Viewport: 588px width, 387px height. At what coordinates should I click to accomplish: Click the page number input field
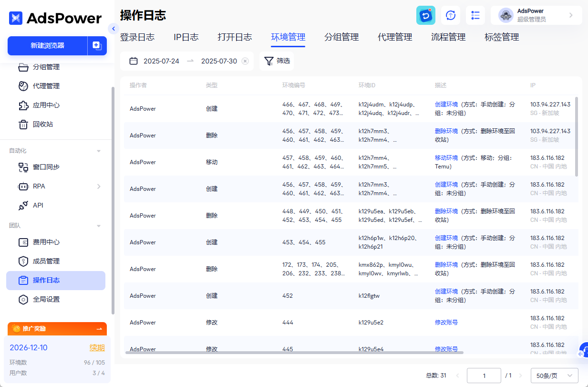[484, 376]
